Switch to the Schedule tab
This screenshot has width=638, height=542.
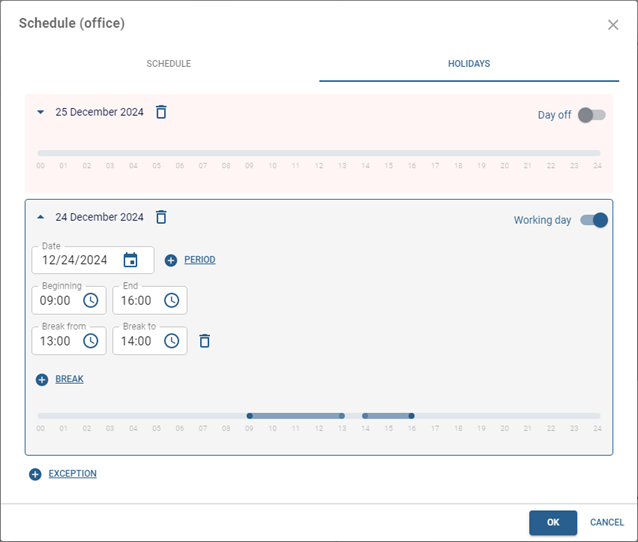coord(169,64)
